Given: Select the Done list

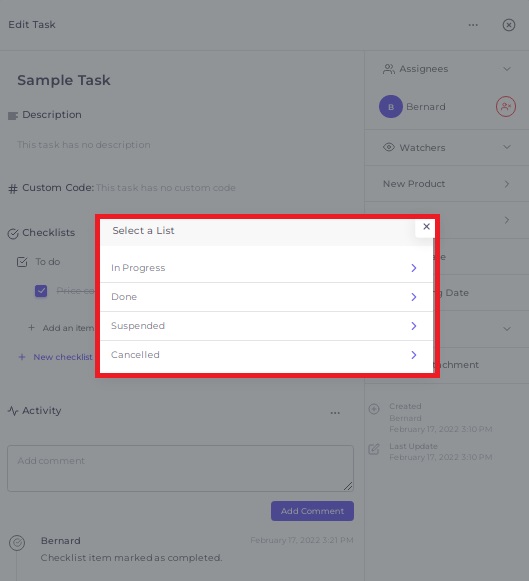Looking at the screenshot, I should pos(267,297).
